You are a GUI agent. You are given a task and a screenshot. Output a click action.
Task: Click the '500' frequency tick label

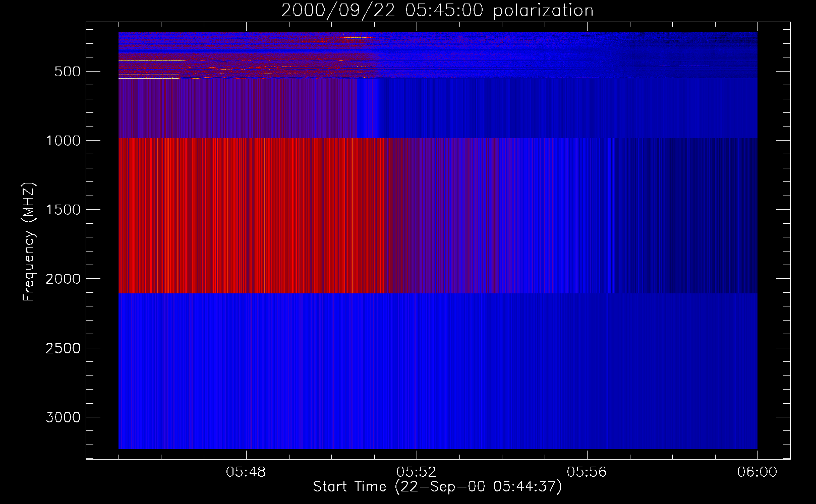pyautogui.click(x=68, y=72)
